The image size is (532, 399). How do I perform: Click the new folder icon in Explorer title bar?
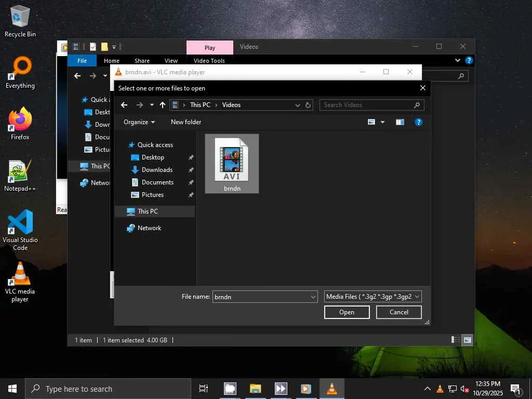tap(104, 47)
